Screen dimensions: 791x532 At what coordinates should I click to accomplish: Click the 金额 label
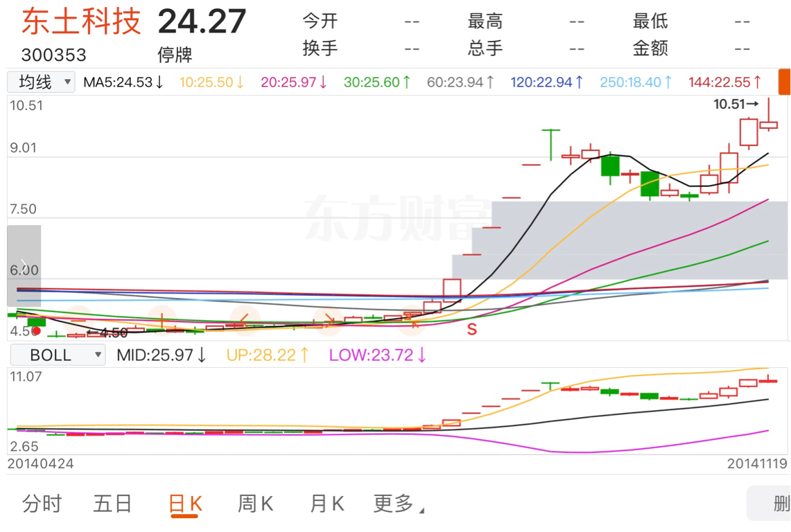click(x=650, y=48)
